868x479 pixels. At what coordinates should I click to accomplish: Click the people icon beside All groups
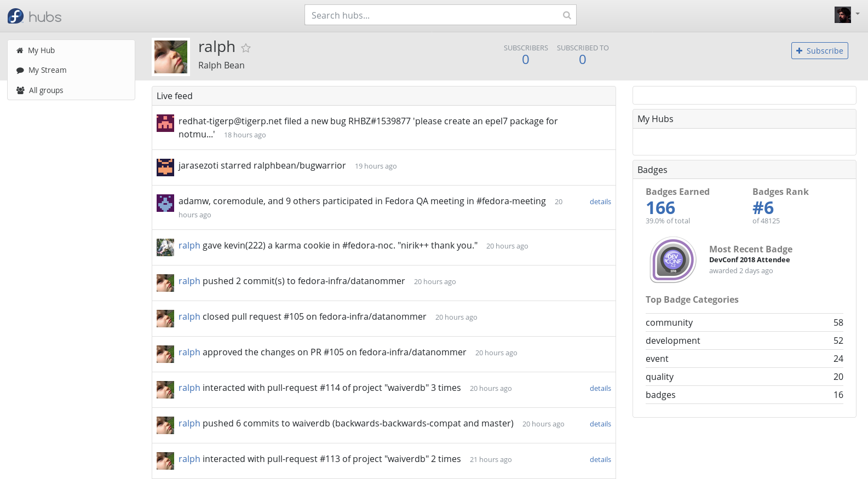tap(20, 90)
